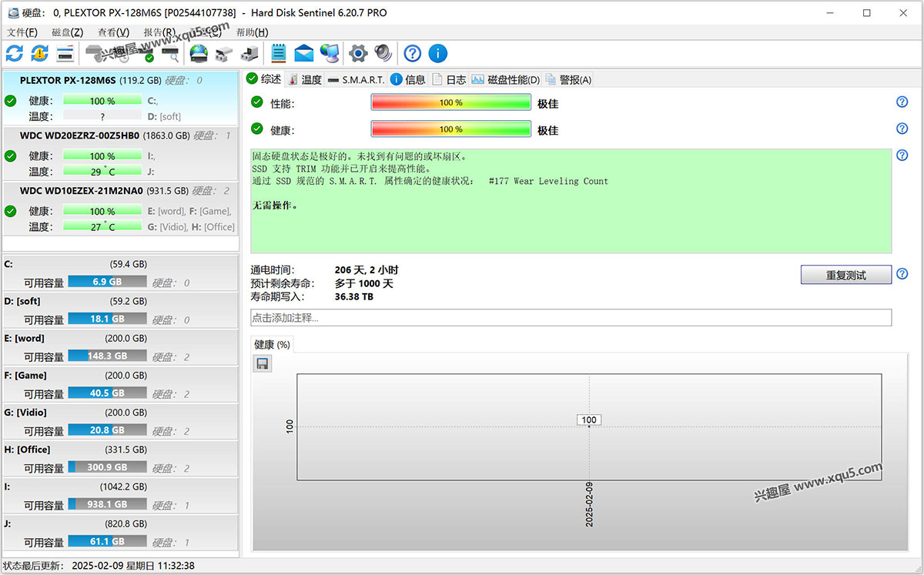
Task: Click the 多于 1000 天 remaining life value
Action: click(x=364, y=283)
